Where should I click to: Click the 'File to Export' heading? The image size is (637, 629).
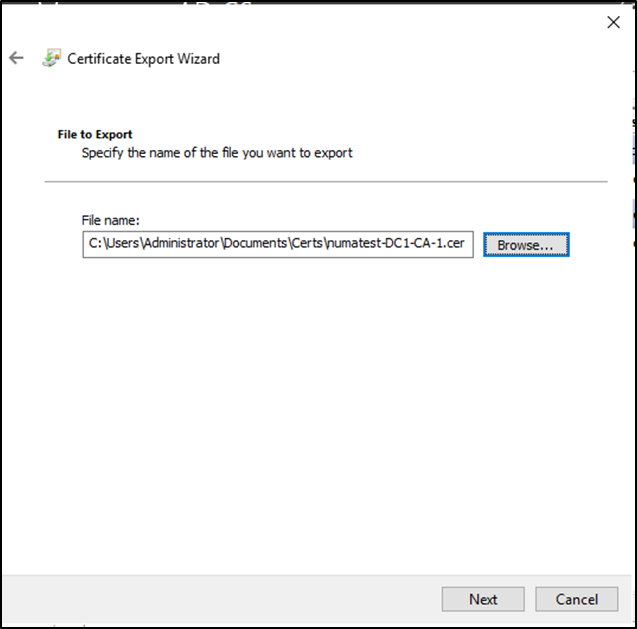95,134
